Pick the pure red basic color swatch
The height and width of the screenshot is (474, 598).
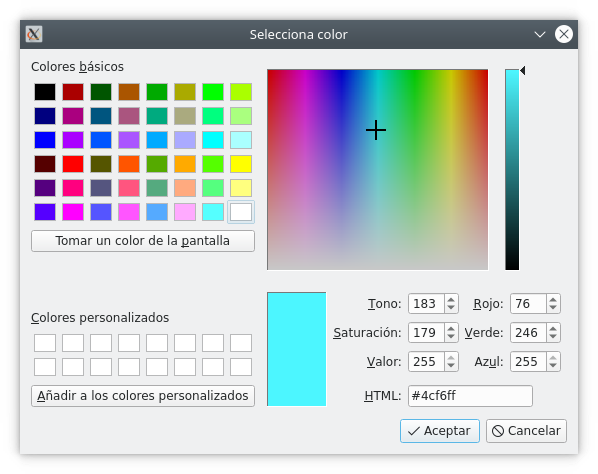click(73, 164)
